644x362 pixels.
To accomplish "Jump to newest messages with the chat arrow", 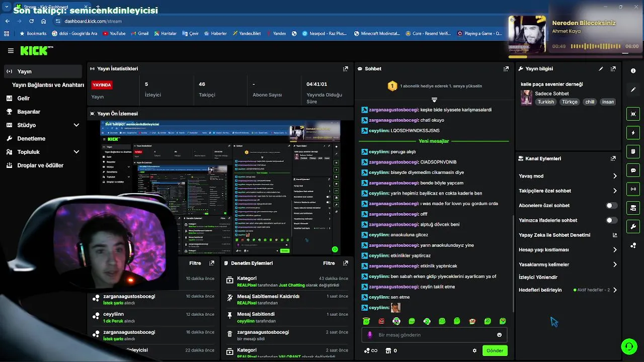I will 434,100.
